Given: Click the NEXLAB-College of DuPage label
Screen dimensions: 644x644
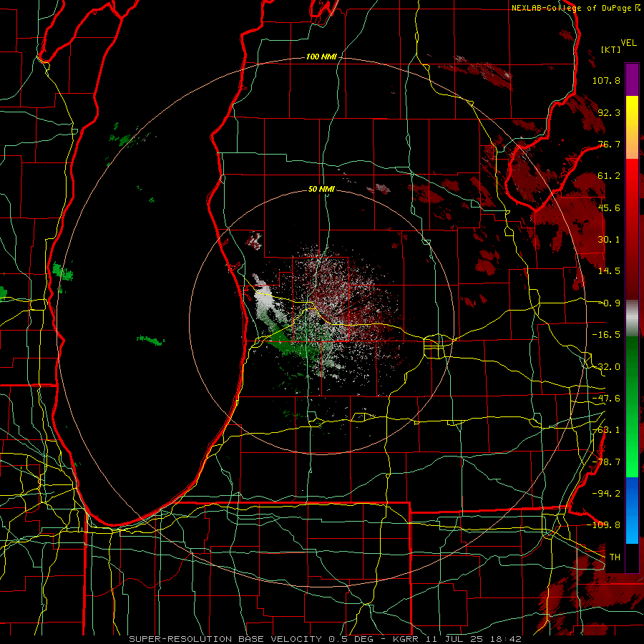Looking at the screenshot, I should (x=573, y=8).
